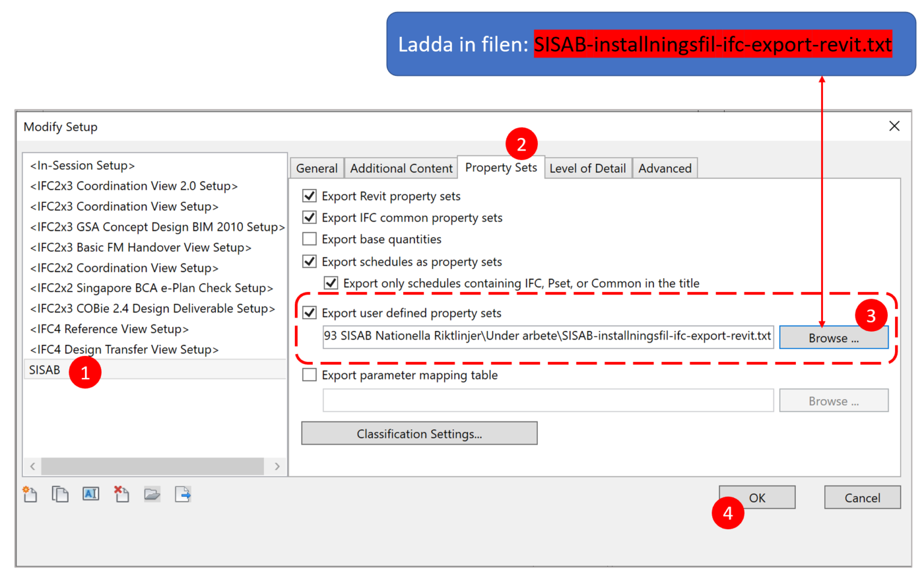Click the setup list horizontal scrollbar thumb

tap(152, 466)
